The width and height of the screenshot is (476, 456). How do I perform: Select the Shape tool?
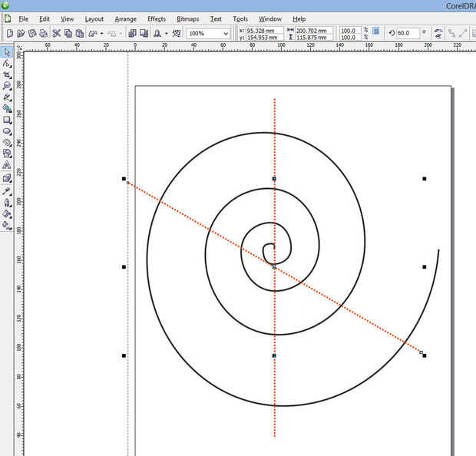(7, 64)
